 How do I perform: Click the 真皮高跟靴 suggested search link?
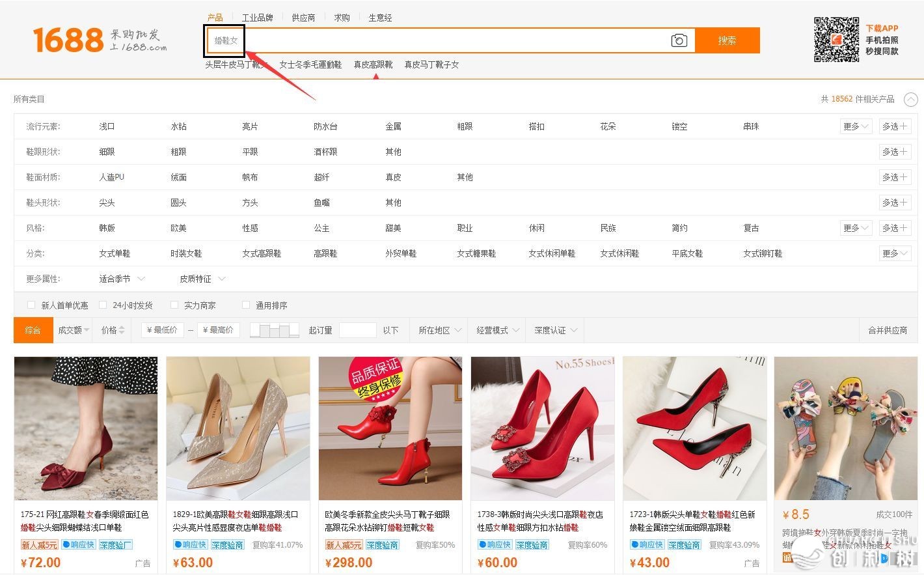click(373, 64)
